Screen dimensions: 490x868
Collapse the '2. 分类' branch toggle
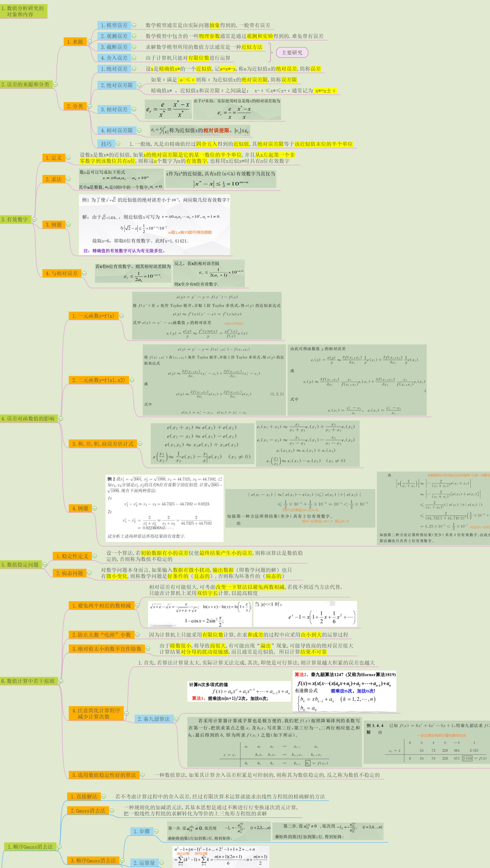tap(90, 106)
